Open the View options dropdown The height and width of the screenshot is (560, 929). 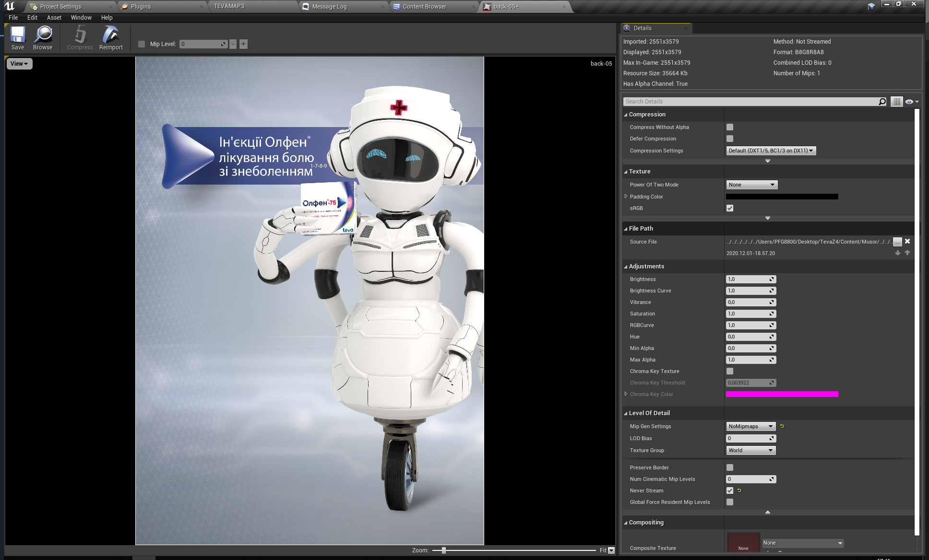[x=19, y=64]
